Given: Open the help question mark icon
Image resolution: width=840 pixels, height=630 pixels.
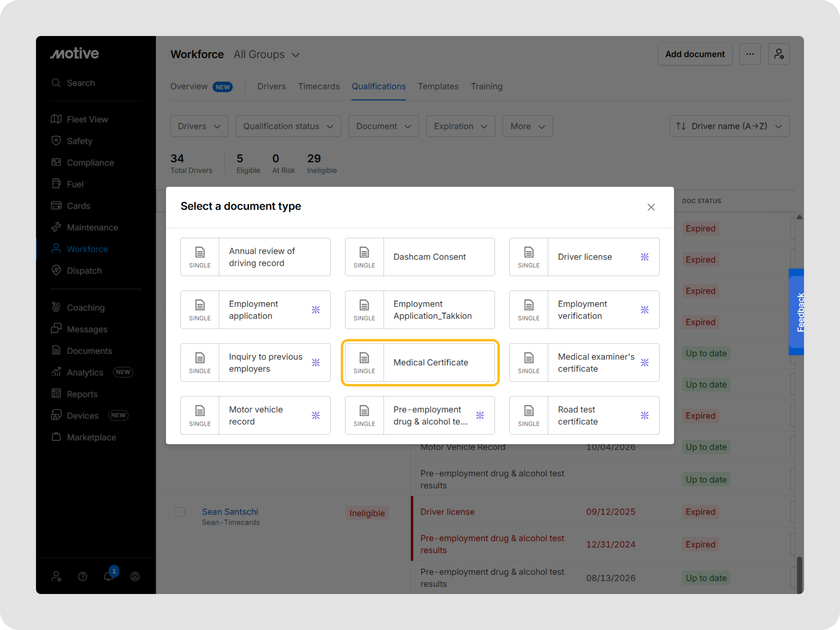Looking at the screenshot, I should (82, 577).
